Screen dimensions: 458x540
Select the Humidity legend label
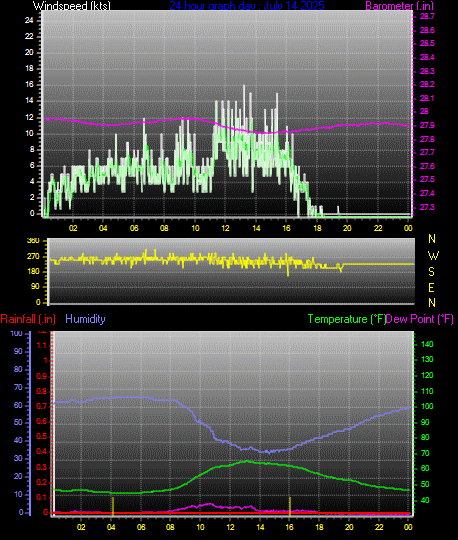click(x=85, y=319)
